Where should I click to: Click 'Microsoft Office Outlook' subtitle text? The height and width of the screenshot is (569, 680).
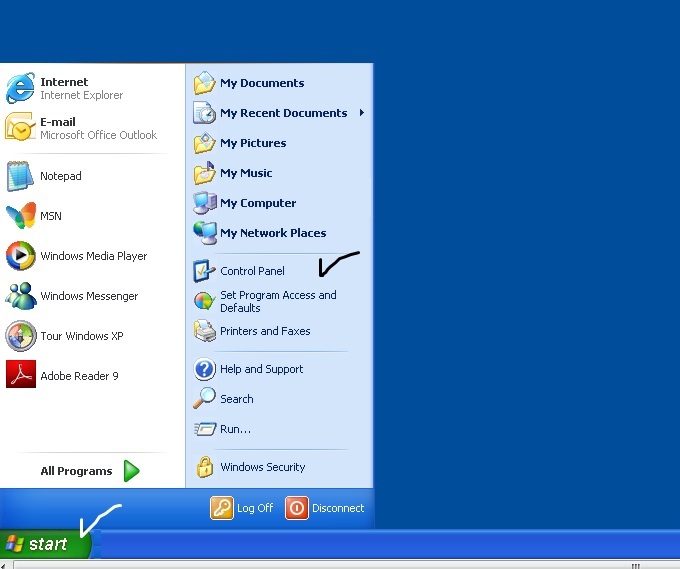[98, 135]
